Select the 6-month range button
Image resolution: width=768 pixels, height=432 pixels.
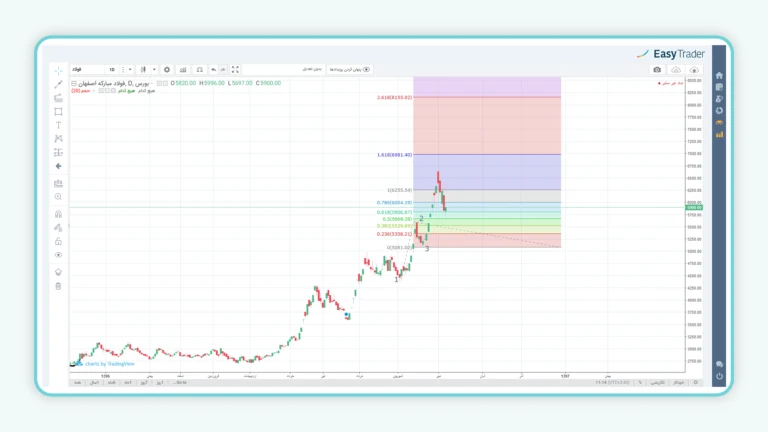pyautogui.click(x=111, y=383)
